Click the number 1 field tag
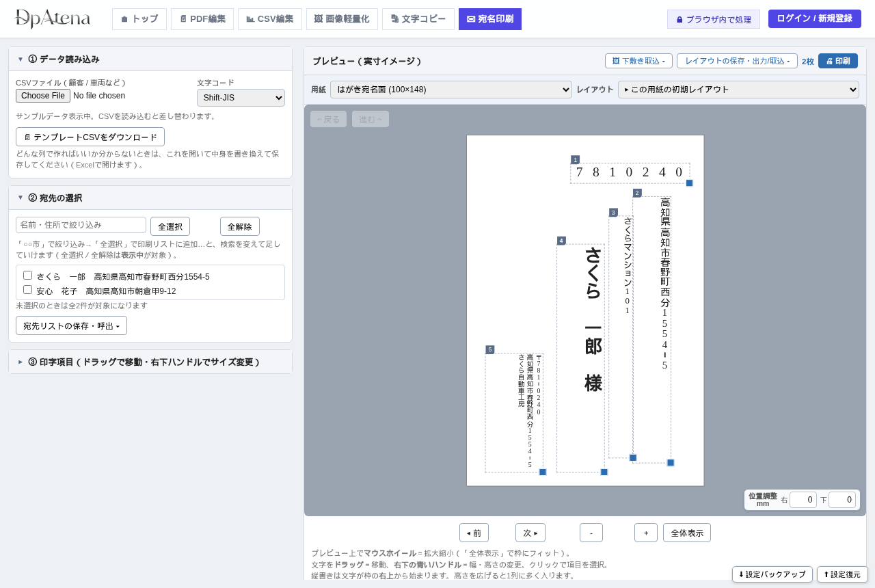 (x=575, y=160)
